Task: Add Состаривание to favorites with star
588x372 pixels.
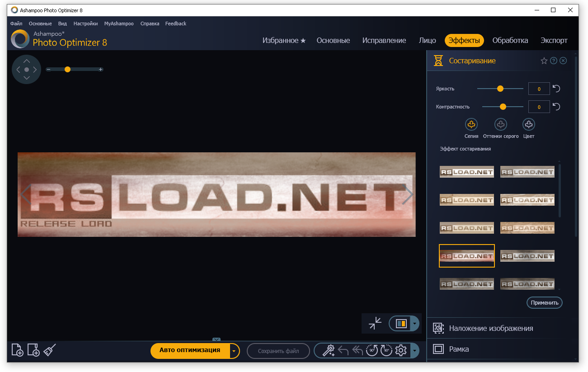Action: tap(544, 61)
